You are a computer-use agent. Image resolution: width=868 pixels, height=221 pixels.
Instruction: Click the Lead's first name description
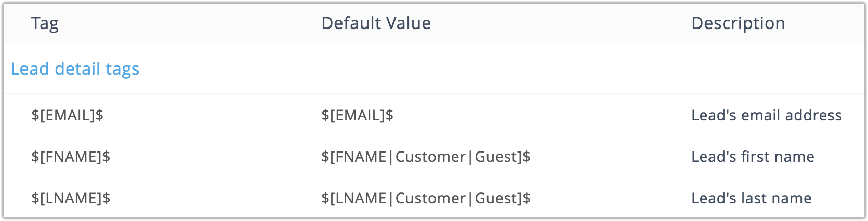coord(753,157)
